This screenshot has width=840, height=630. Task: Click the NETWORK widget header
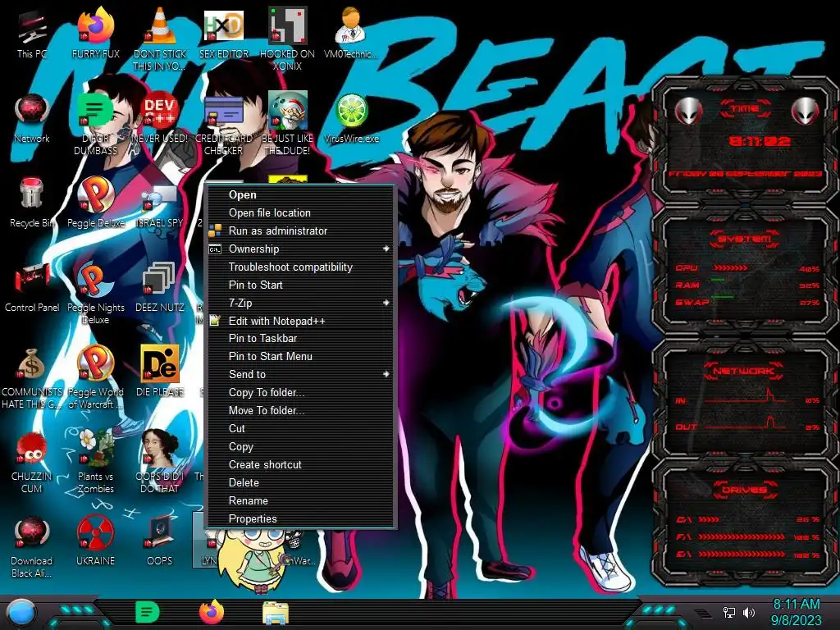(743, 371)
